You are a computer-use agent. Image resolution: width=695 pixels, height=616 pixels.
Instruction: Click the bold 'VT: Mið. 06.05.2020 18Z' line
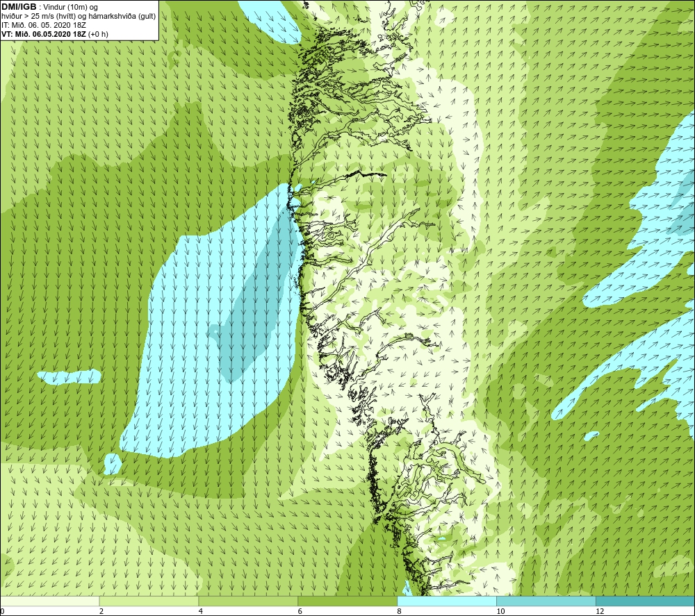pyautogui.click(x=44, y=34)
